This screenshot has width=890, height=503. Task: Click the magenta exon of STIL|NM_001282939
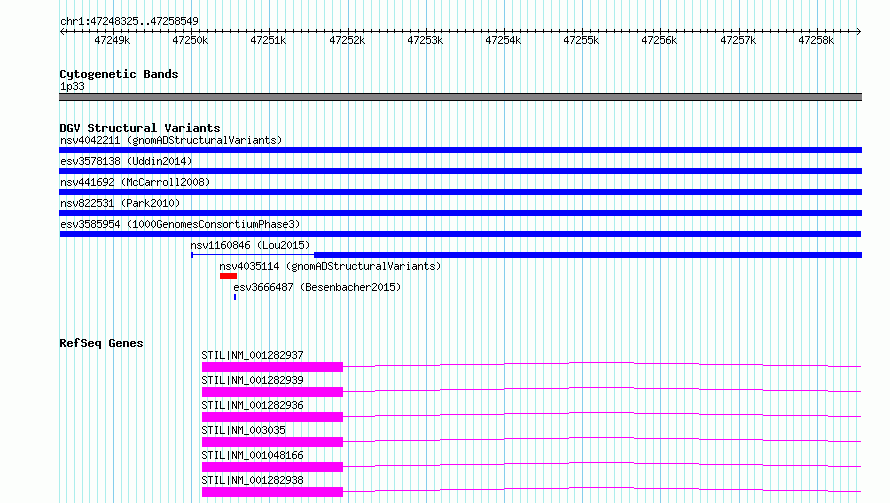coord(272,392)
